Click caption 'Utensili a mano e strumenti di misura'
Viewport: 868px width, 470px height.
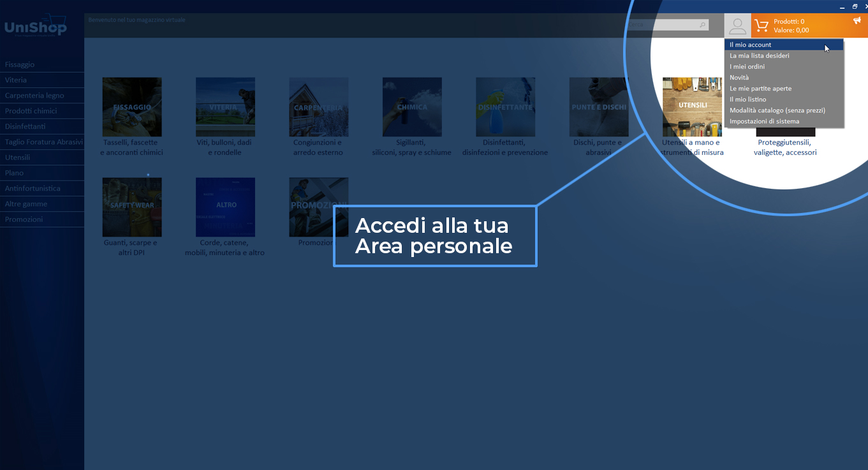693,147
